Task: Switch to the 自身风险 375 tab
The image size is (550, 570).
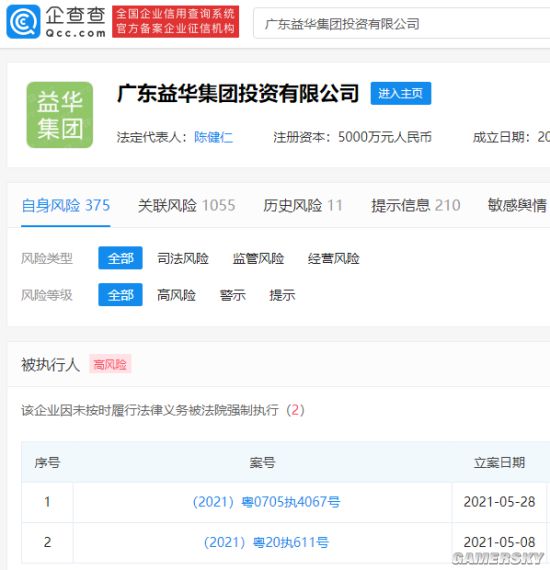Action: [66, 205]
